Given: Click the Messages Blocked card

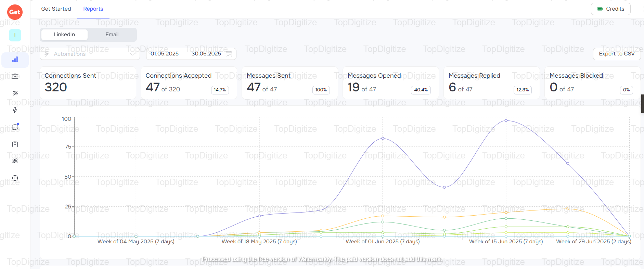Looking at the screenshot, I should 593,83.
